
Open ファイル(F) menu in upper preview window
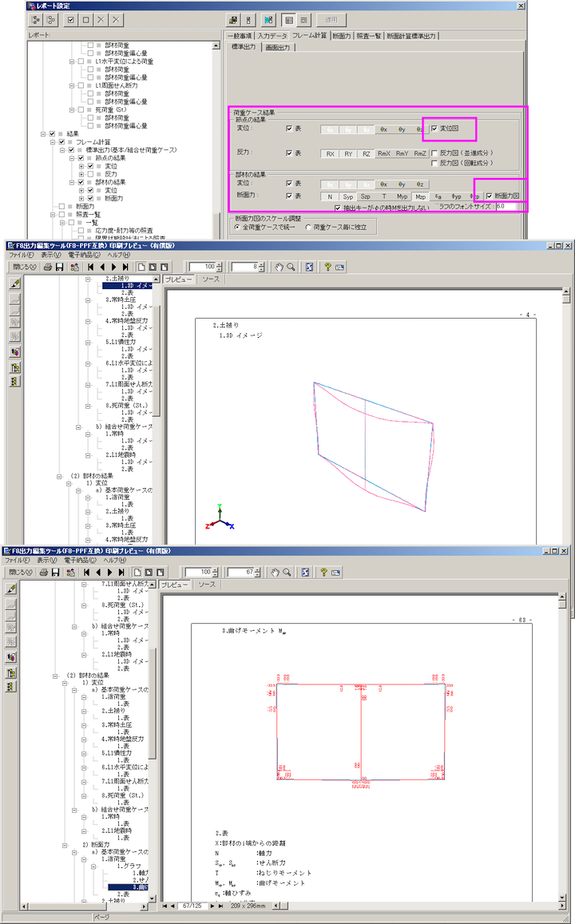[x=22, y=256]
